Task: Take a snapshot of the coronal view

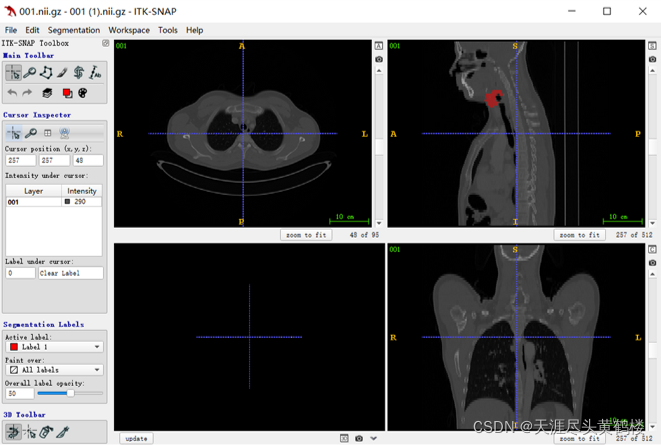Action: (x=652, y=263)
